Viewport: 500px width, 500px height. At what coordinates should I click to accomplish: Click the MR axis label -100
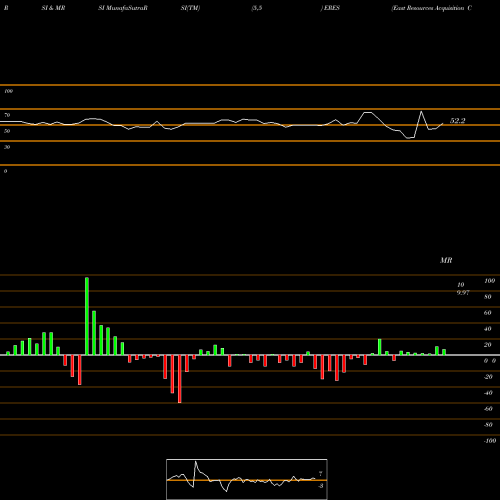click(490, 441)
